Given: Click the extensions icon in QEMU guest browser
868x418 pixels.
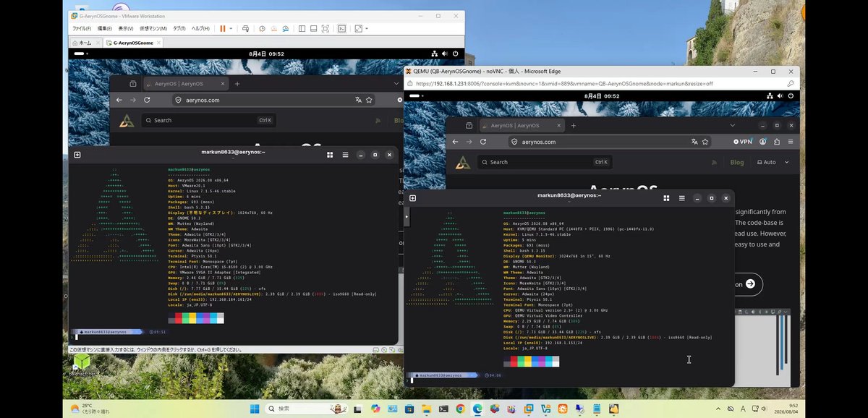Looking at the screenshot, I should click(x=777, y=142).
